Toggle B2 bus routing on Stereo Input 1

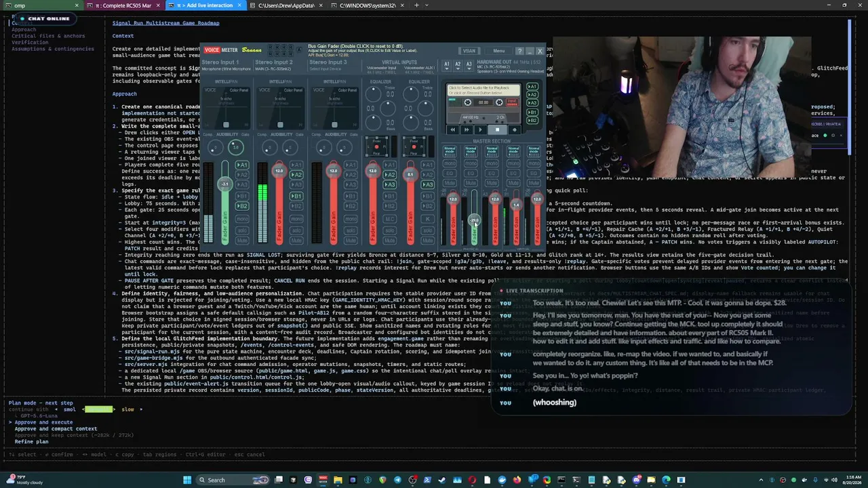[x=242, y=206]
